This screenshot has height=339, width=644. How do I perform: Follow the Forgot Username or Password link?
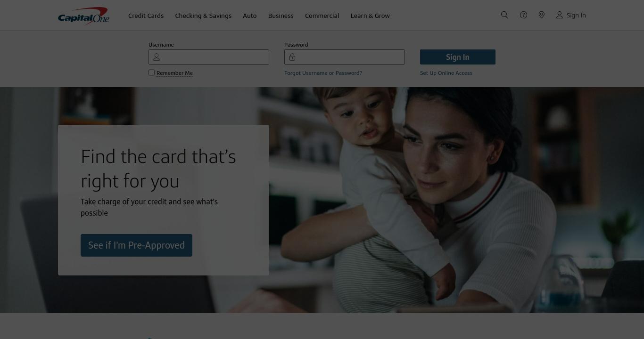323,73
